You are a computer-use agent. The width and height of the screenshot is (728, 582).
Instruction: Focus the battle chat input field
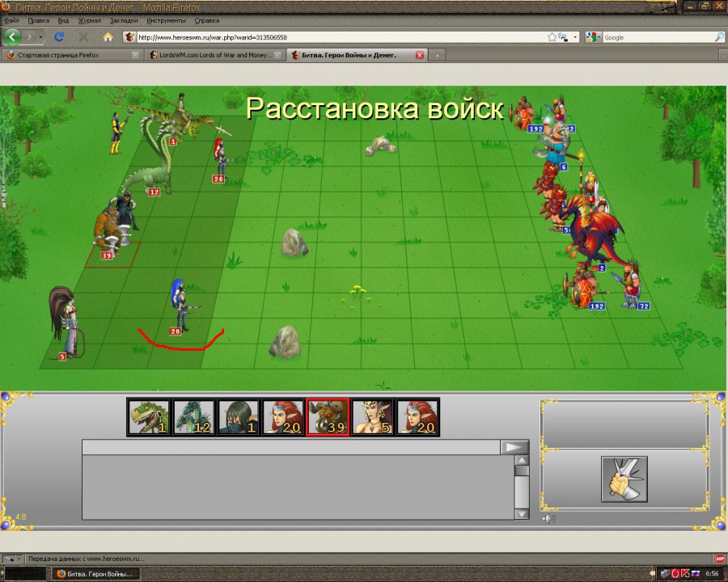291,447
